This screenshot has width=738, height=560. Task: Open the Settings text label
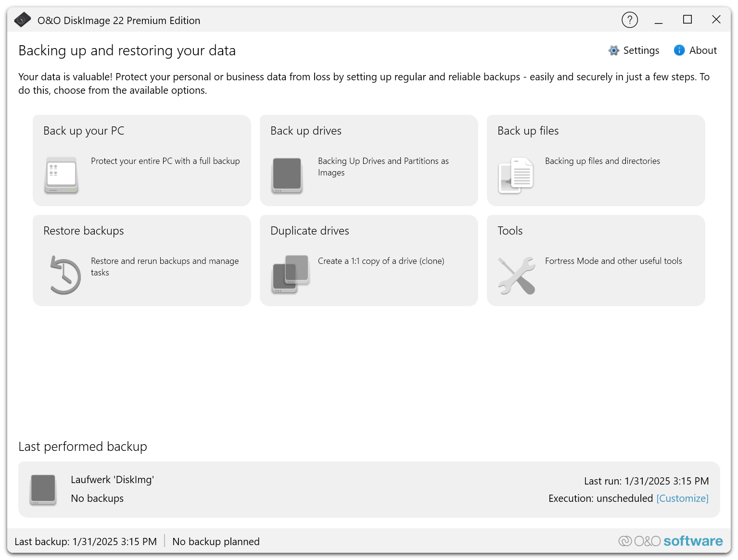pos(641,50)
